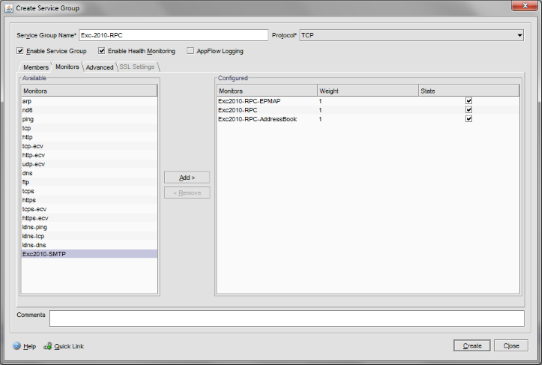Toggle the Enable Service Group checkbox
542x365 pixels.
20,51
